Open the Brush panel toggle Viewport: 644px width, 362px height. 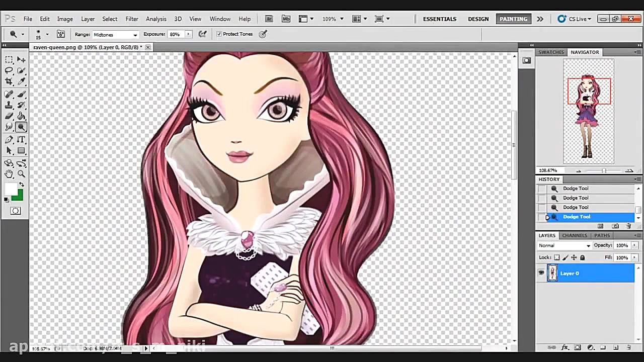point(61,34)
